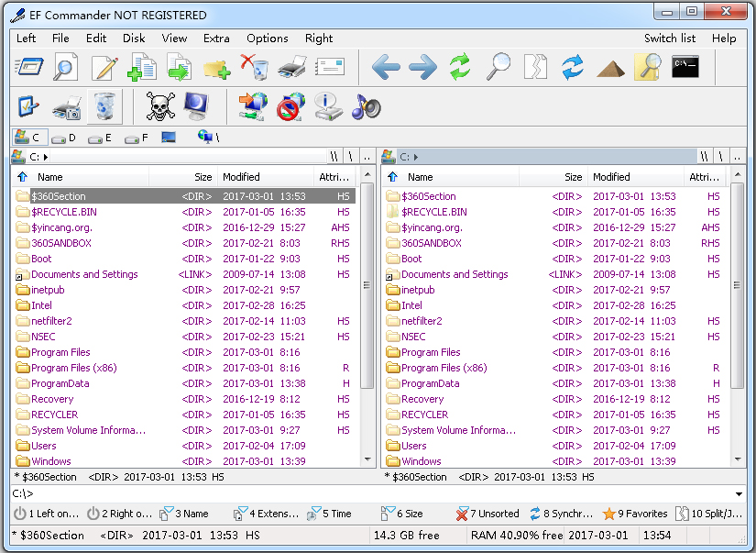
Task: Click the 5 Time function button
Action: [x=329, y=514]
